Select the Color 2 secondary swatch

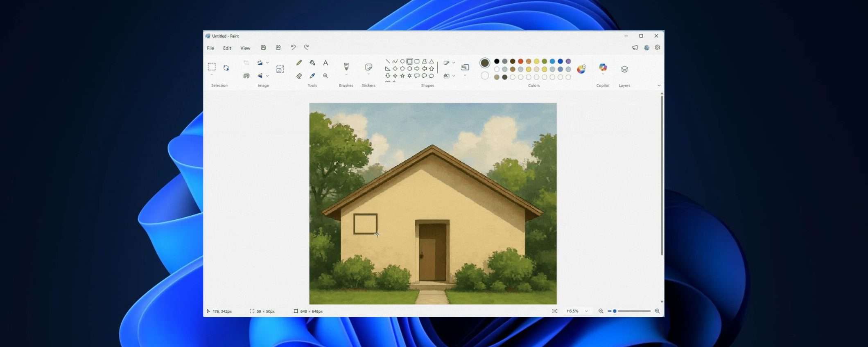[485, 76]
